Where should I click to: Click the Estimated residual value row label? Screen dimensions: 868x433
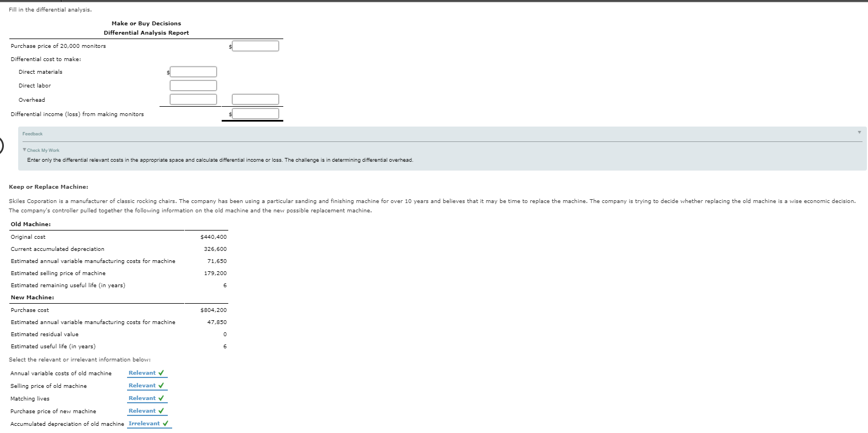click(45, 335)
